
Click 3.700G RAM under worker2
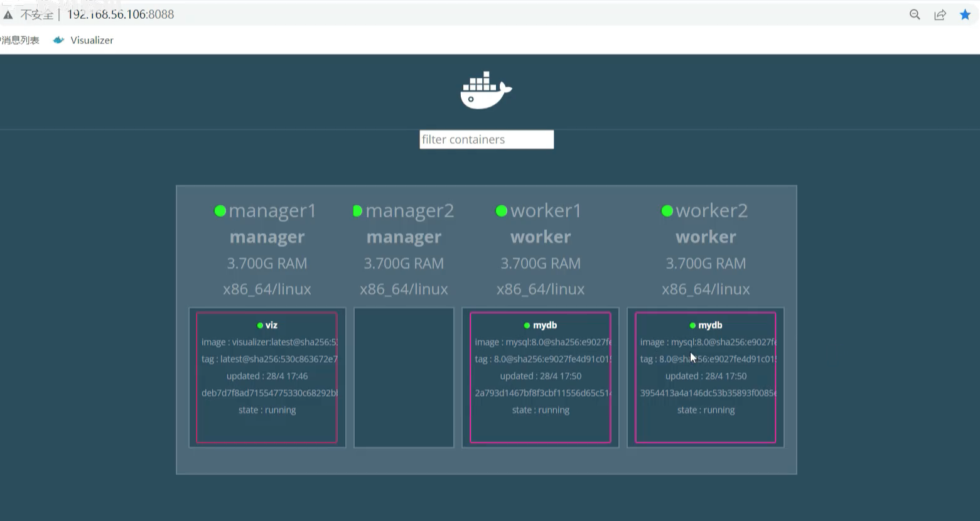(x=706, y=264)
